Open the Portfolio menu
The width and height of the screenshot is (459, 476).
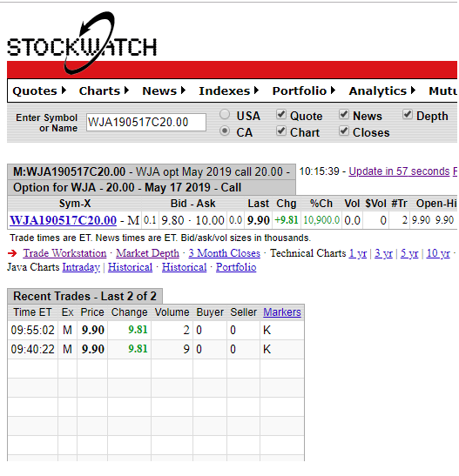point(300,91)
